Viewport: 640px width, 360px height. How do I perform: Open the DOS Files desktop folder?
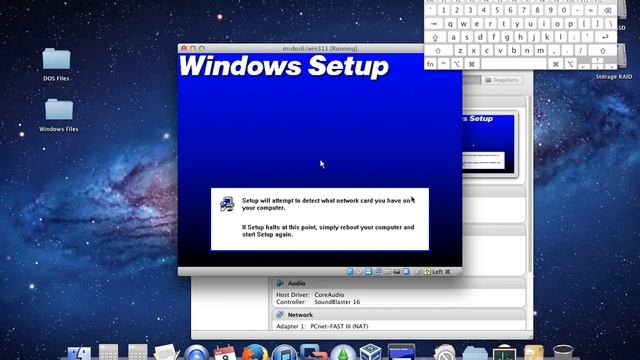click(56, 59)
